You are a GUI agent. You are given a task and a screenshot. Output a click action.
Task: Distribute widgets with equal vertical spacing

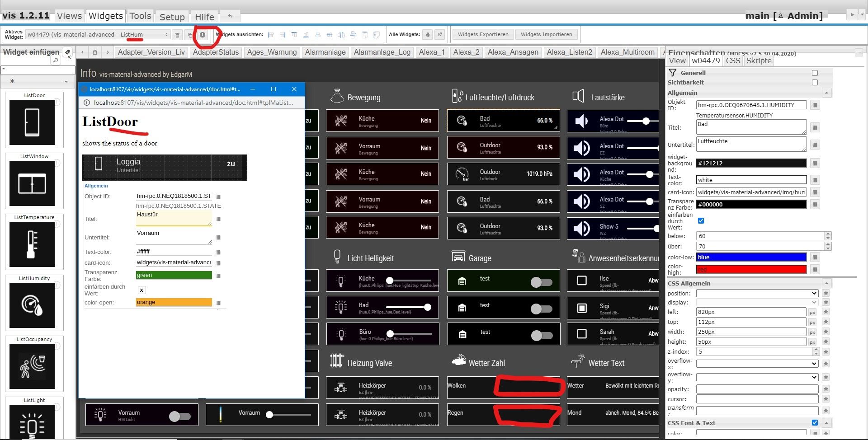pyautogui.click(x=353, y=35)
